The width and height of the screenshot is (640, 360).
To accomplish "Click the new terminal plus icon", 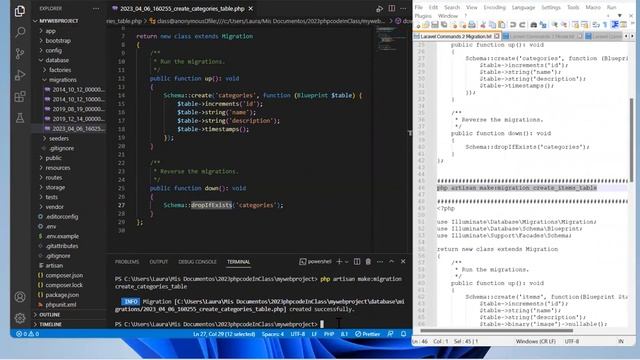I will pyautogui.click(x=339, y=262).
